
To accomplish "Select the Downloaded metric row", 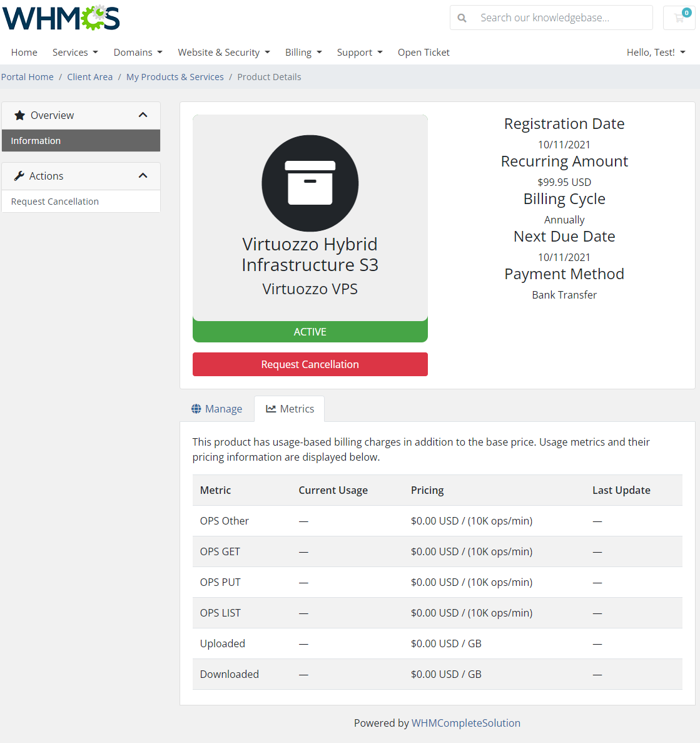I will (x=438, y=674).
